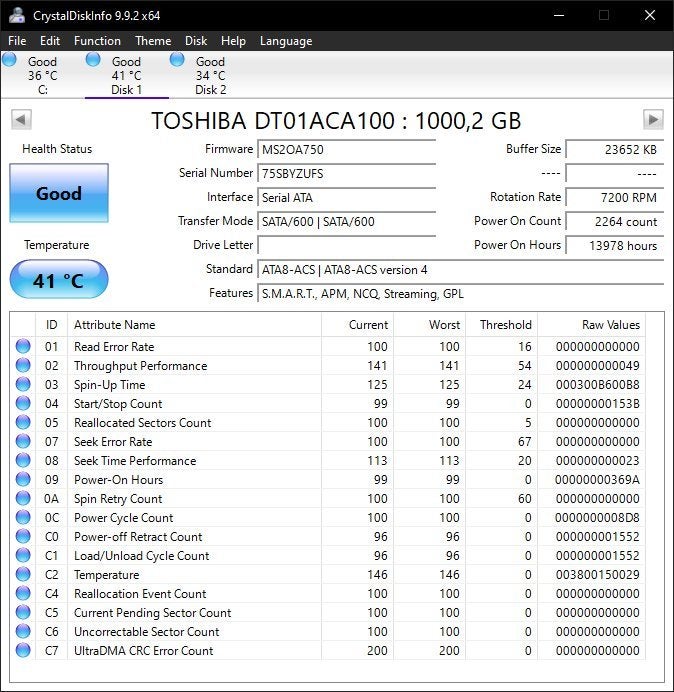674x692 pixels.
Task: Click the Firmware field MS2OA750
Action: point(346,150)
